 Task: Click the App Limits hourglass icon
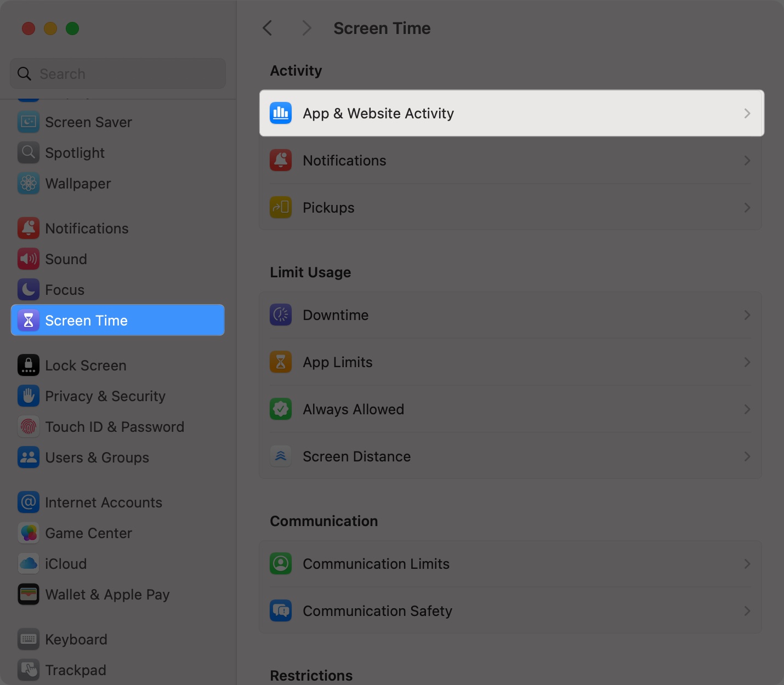click(281, 362)
